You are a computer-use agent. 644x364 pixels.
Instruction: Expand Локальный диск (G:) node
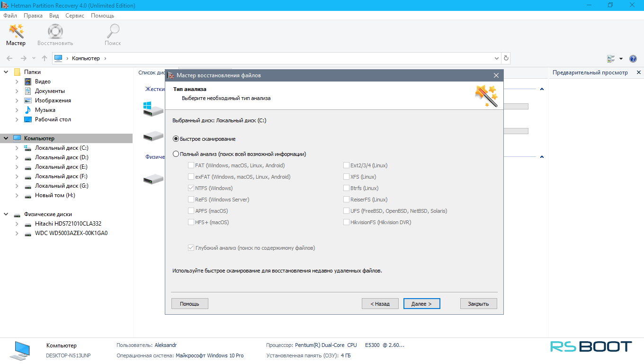[17, 186]
